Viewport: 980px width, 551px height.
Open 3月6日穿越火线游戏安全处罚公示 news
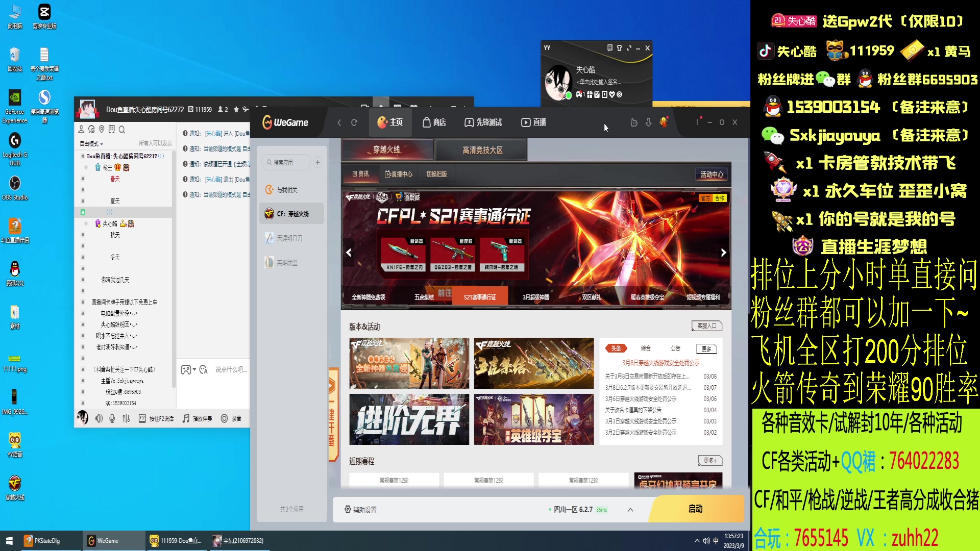(x=641, y=398)
